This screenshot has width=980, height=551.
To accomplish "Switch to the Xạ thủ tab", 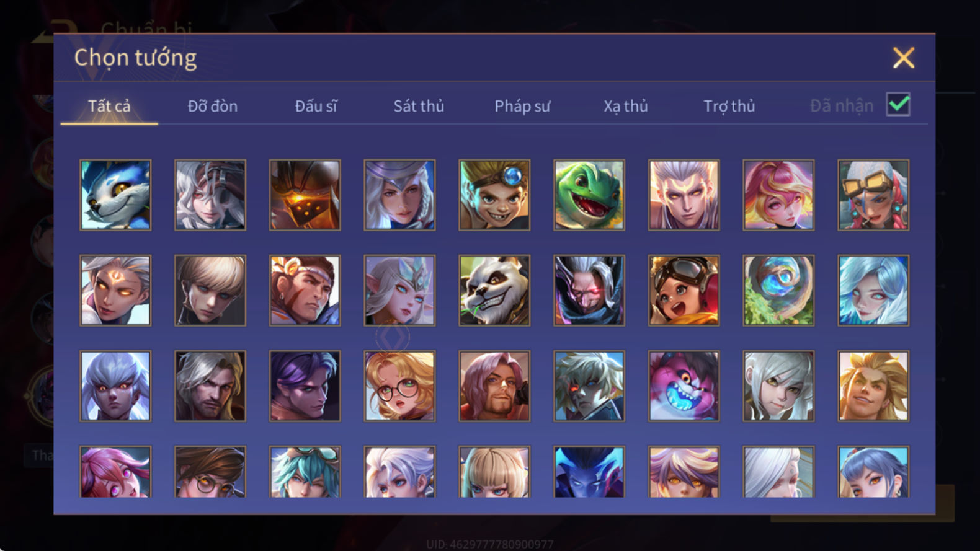I will pyautogui.click(x=626, y=106).
